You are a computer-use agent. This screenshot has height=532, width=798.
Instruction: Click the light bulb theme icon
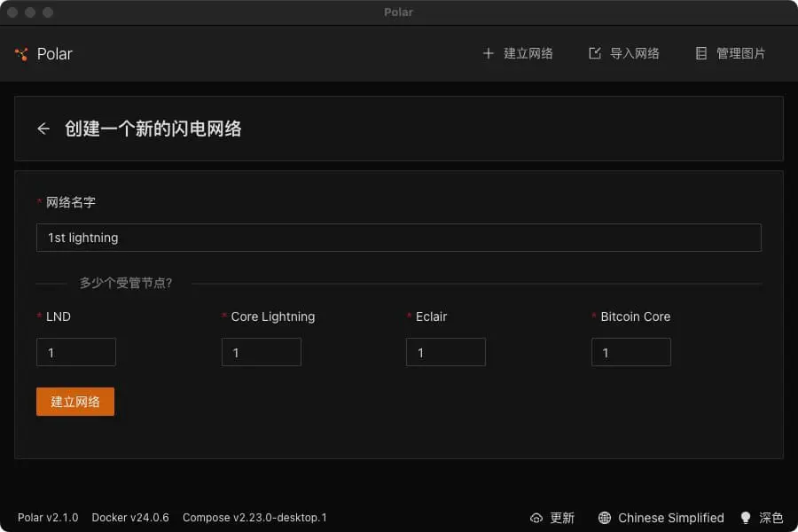point(746,518)
